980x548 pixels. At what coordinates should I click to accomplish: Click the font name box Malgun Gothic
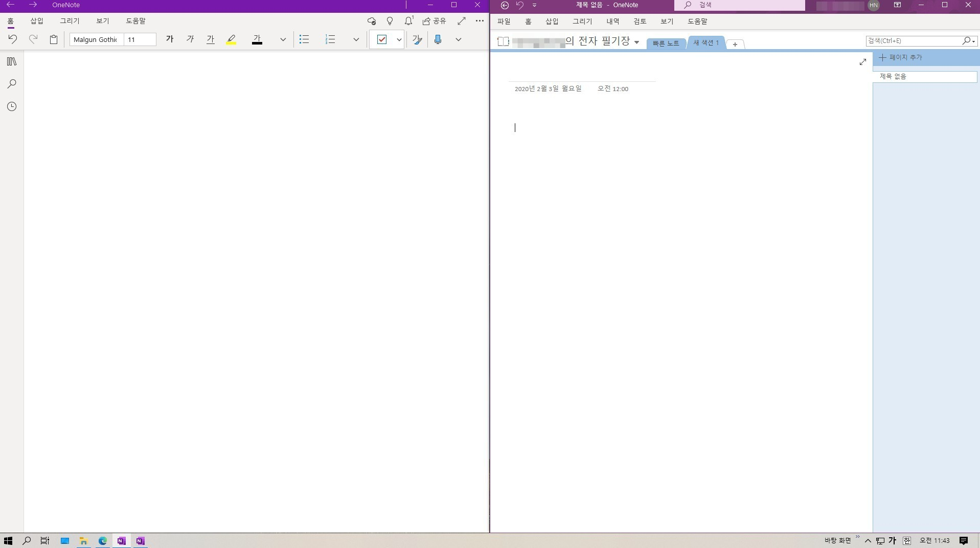pyautogui.click(x=96, y=39)
